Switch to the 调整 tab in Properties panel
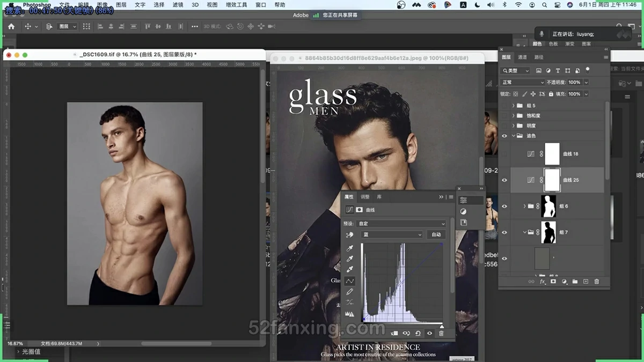644x362 pixels. [x=365, y=197]
